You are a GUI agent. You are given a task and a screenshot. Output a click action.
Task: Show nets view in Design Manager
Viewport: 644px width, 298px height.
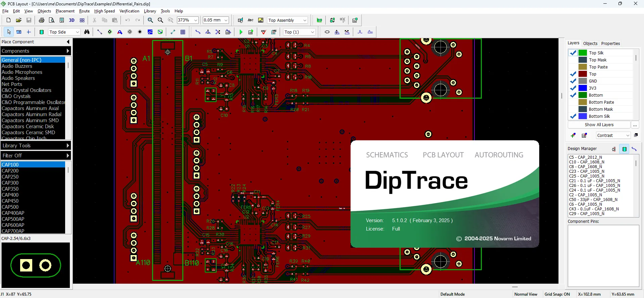pos(634,149)
